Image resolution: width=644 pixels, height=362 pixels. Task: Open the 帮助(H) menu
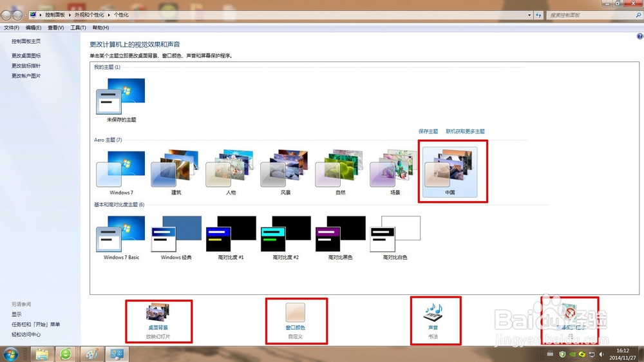point(100,28)
